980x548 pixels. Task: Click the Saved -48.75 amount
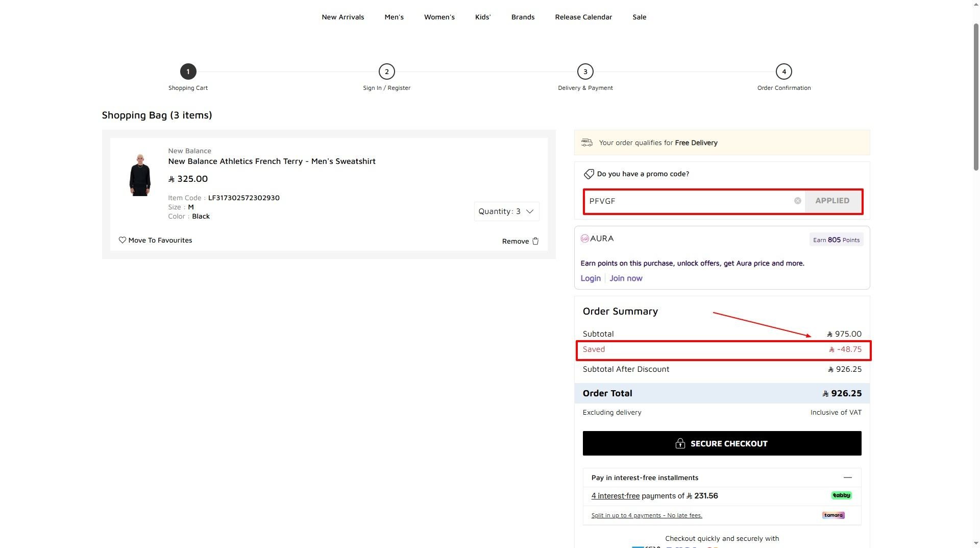pos(845,349)
